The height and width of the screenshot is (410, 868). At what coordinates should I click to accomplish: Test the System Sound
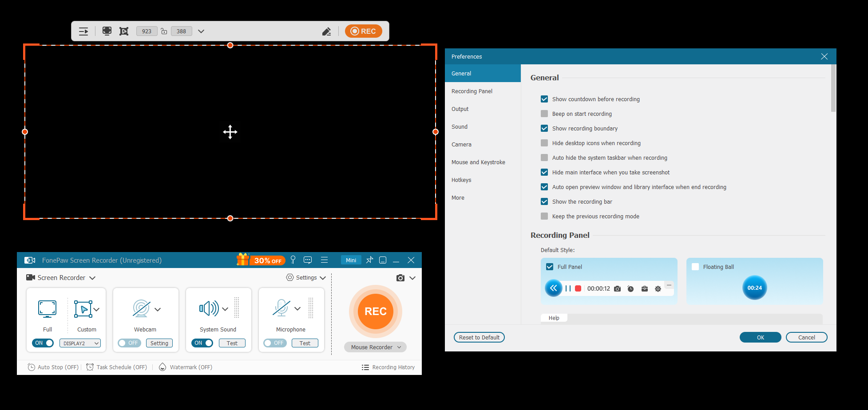(x=232, y=343)
